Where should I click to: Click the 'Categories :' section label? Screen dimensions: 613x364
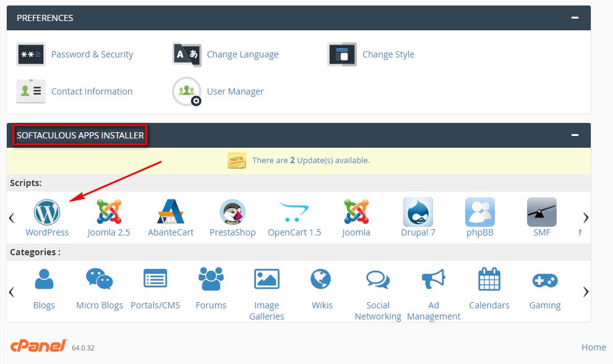click(x=35, y=252)
